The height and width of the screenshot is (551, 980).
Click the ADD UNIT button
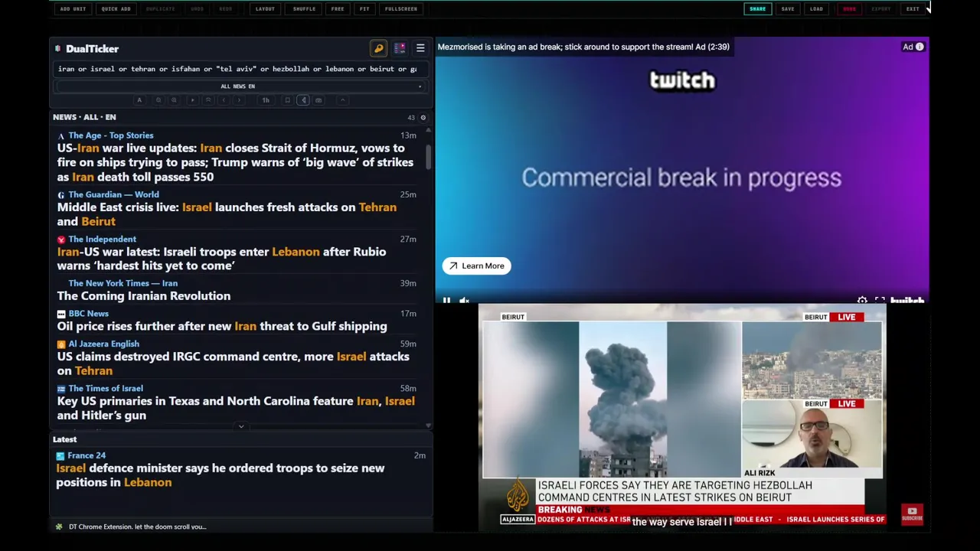tap(73, 9)
